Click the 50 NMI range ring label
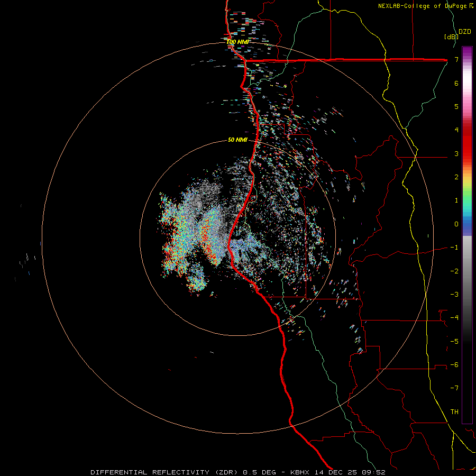Viewport: 476px width, 476px height. [237, 140]
